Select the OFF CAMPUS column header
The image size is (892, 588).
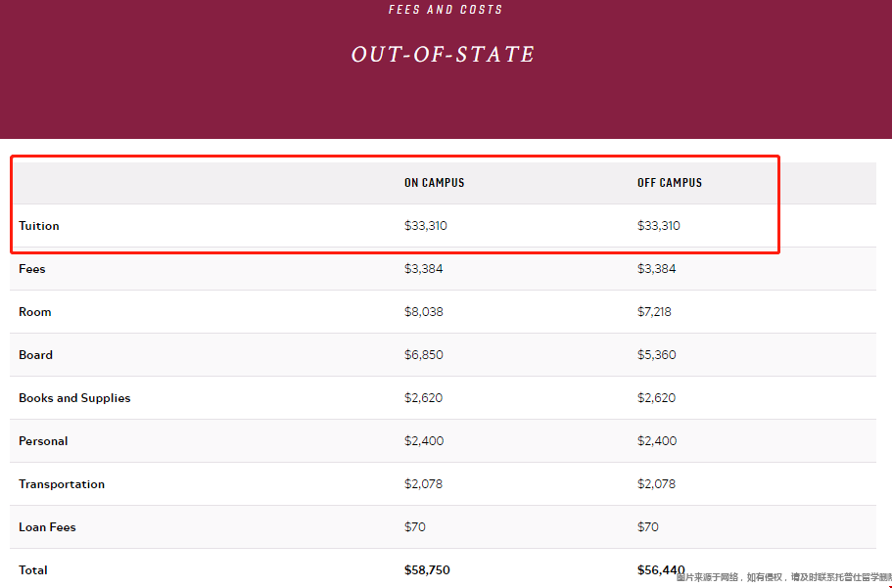coord(670,183)
